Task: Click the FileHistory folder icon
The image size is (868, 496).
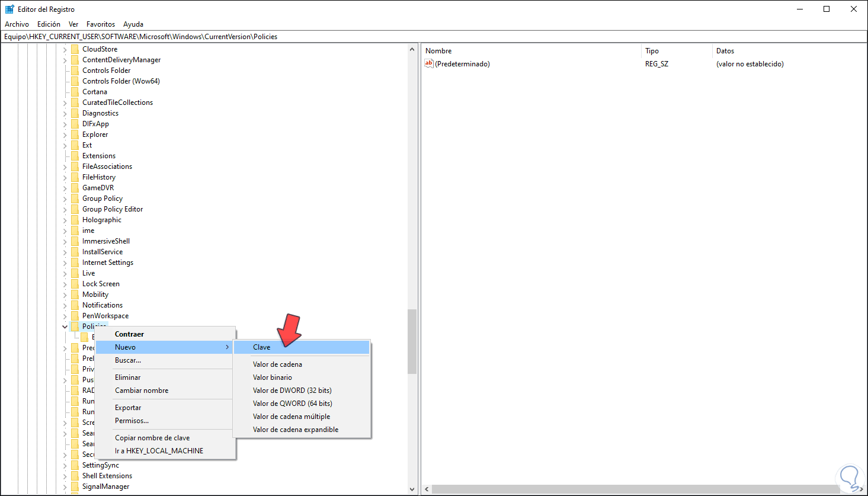Action: [x=75, y=177]
